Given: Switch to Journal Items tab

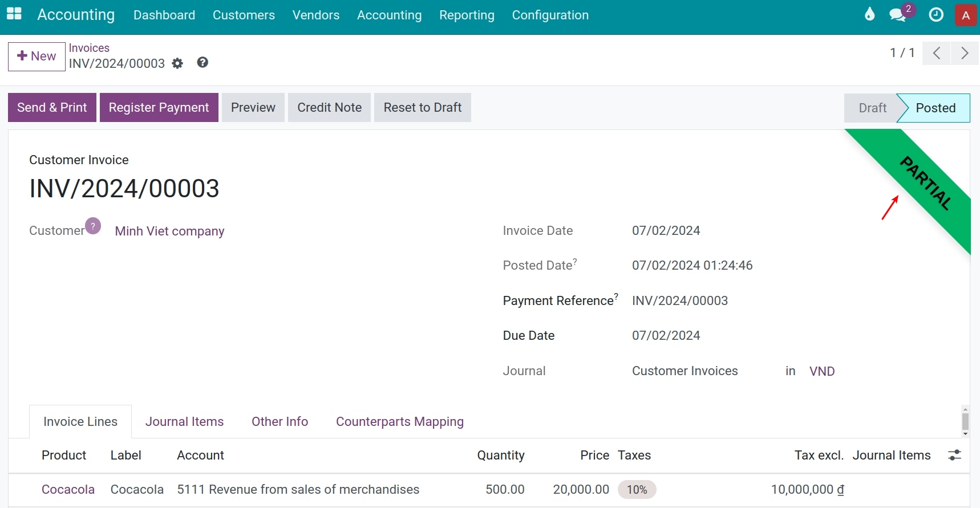Looking at the screenshot, I should click(x=184, y=421).
